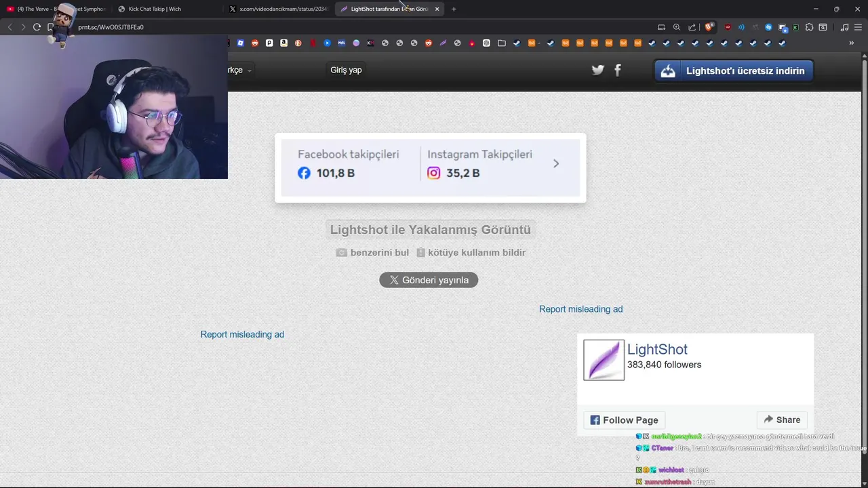This screenshot has width=868, height=488.
Task: Open the DuckDuckGo bookmark icon
Action: click(298, 43)
